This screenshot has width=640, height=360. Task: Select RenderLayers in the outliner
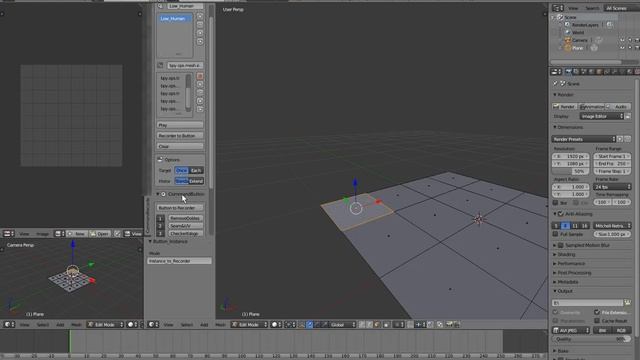click(584, 25)
